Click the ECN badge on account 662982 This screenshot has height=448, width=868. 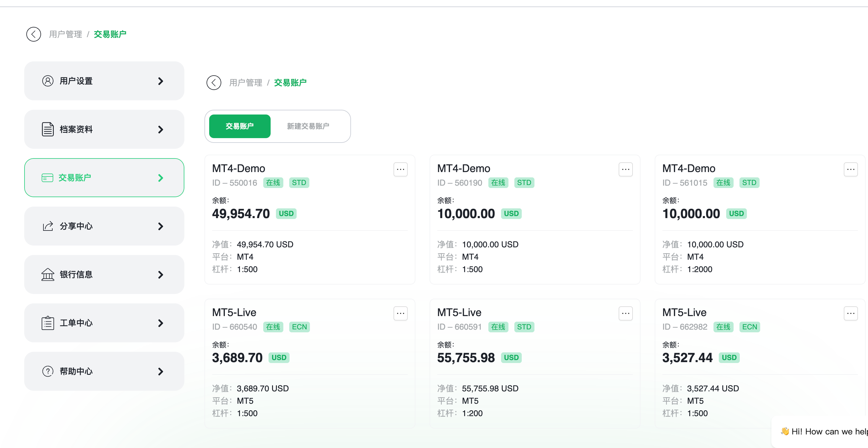750,327
